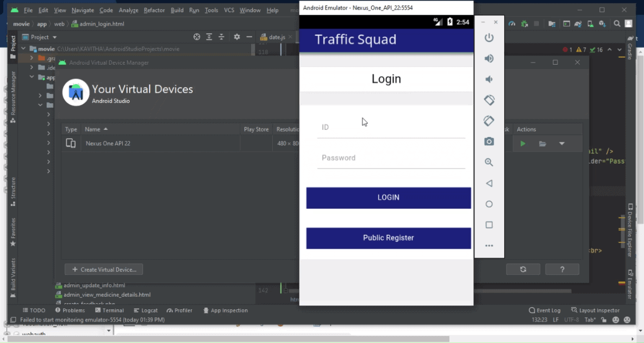Collapse the movie project tree node
The width and height of the screenshot is (644, 343).
[x=23, y=48]
